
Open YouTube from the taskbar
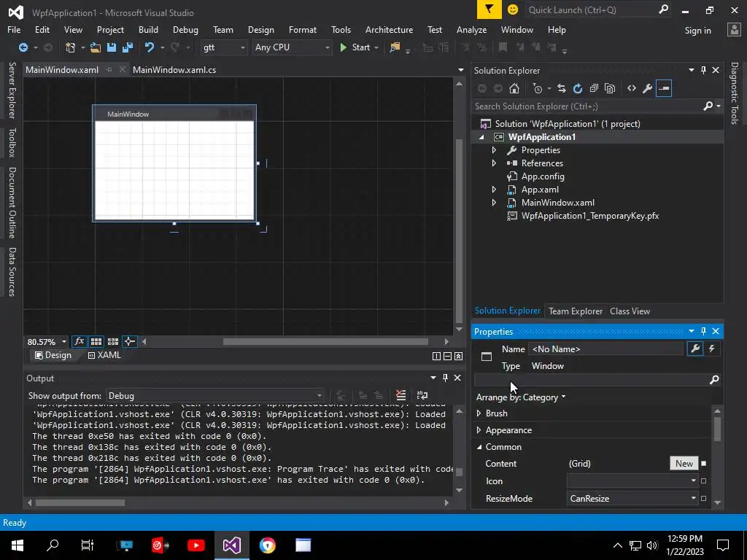[x=196, y=545]
